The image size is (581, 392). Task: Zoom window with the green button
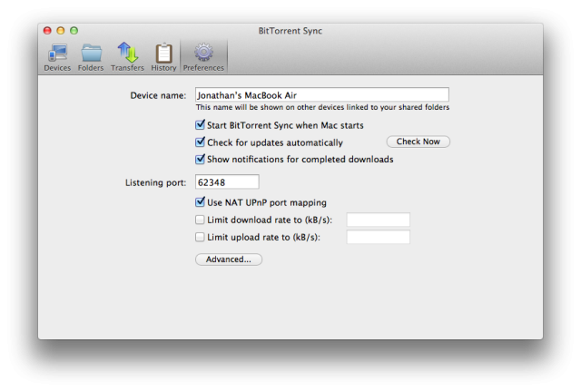point(74,30)
